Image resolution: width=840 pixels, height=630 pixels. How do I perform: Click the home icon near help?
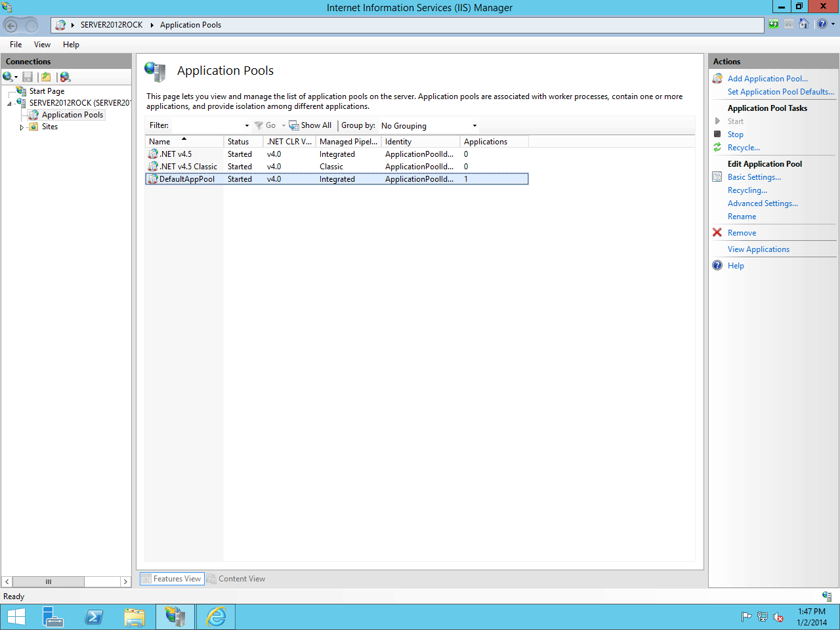803,24
